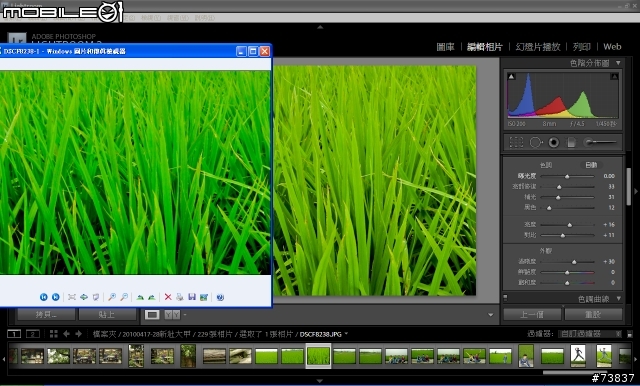The height and width of the screenshot is (386, 640).
Task: Select Lightroom Spot Removal tool
Action: [536, 142]
